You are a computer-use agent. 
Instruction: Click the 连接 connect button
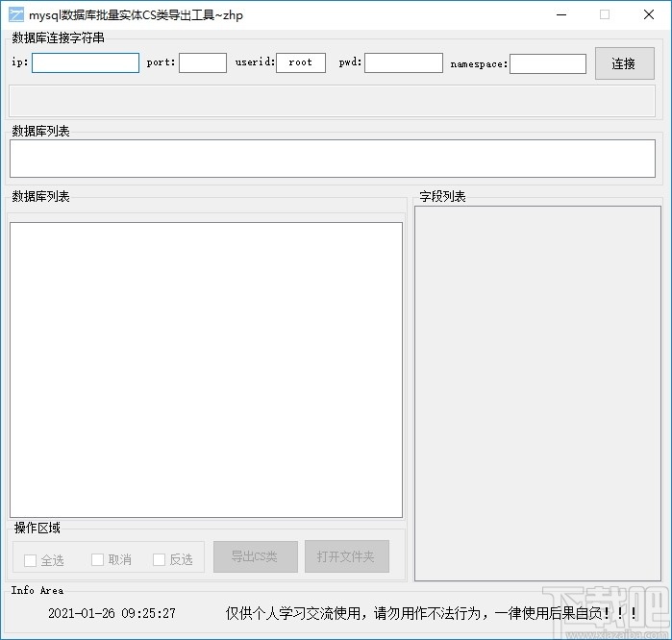click(x=625, y=63)
